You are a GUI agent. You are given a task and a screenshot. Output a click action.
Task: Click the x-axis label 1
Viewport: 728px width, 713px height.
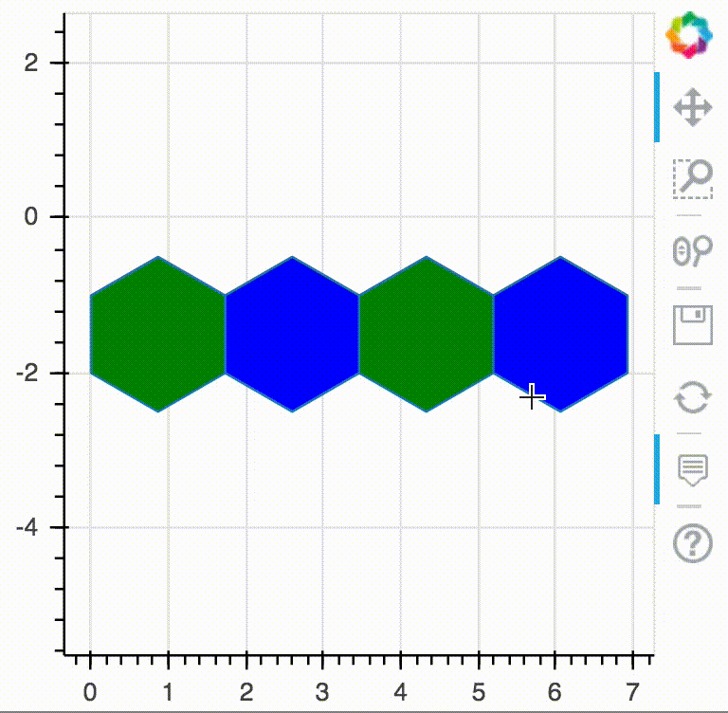point(168,692)
